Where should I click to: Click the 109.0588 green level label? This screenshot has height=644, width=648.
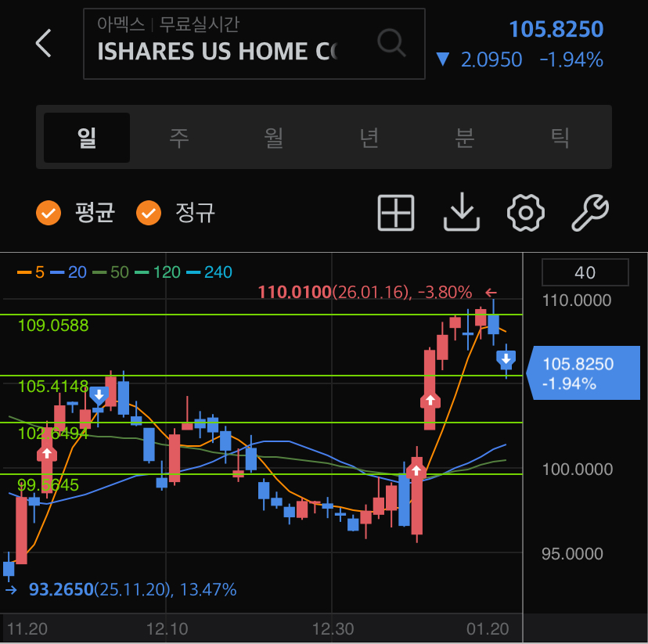point(53,326)
